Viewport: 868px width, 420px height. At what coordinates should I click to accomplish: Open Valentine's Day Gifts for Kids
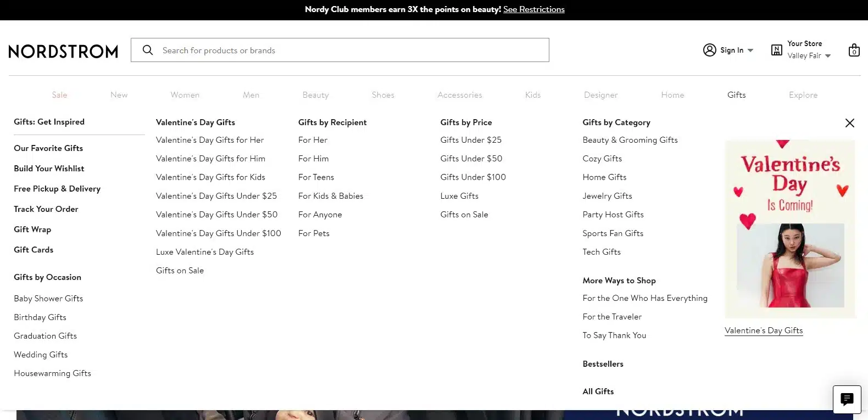pos(210,177)
